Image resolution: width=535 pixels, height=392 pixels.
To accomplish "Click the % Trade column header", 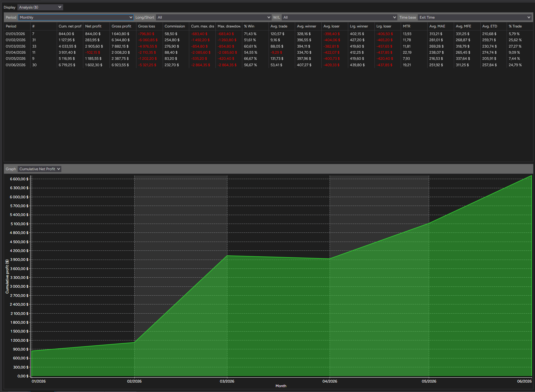I will pyautogui.click(x=520, y=26).
